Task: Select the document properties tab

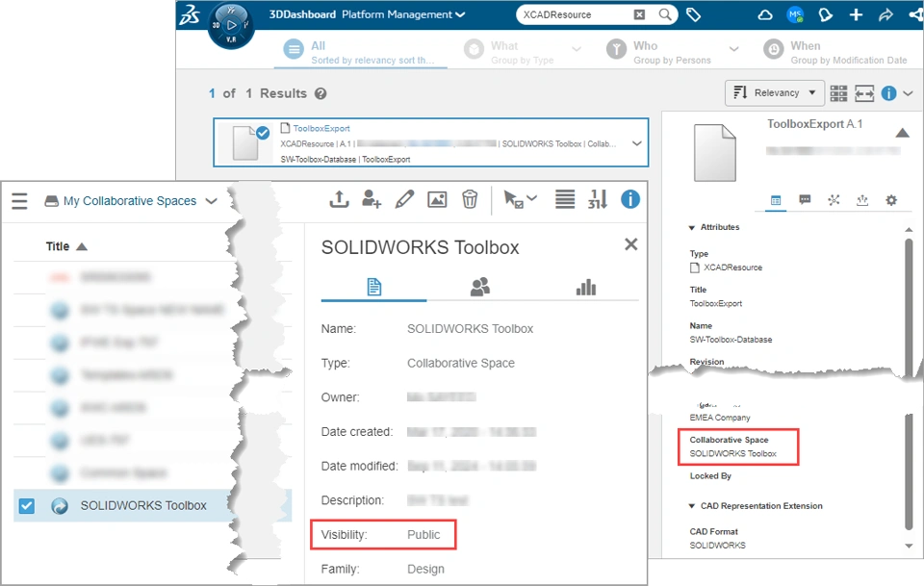Action: [x=373, y=288]
